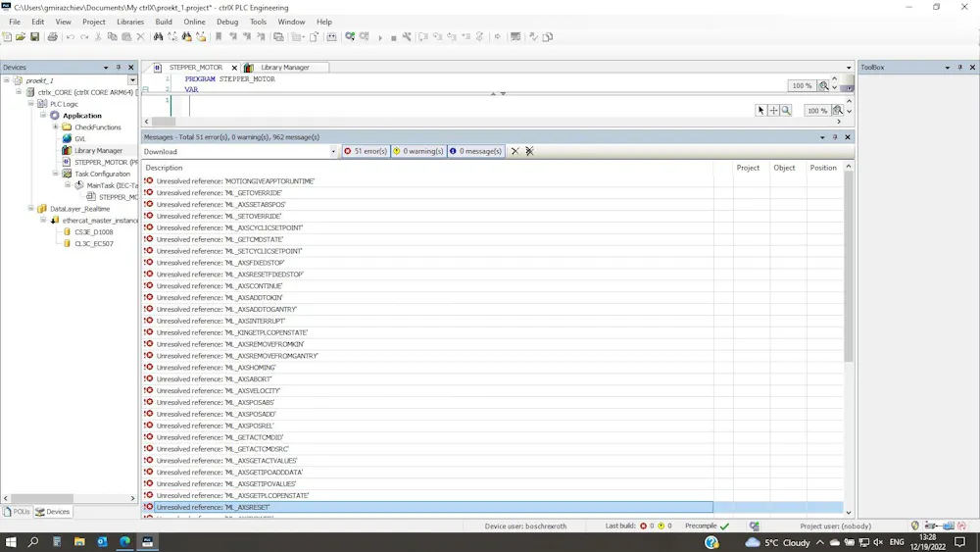Click the Devices panel horizontal scrollbar
Screen dimensions: 980x552
40,498
